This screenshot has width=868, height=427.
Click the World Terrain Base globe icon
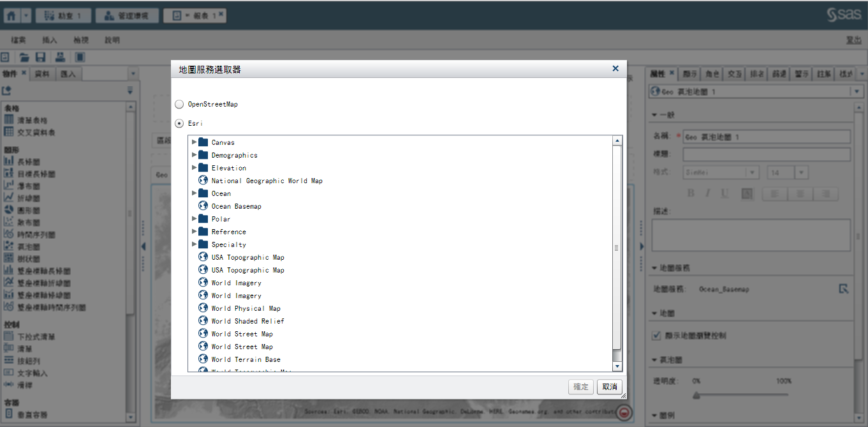(203, 359)
